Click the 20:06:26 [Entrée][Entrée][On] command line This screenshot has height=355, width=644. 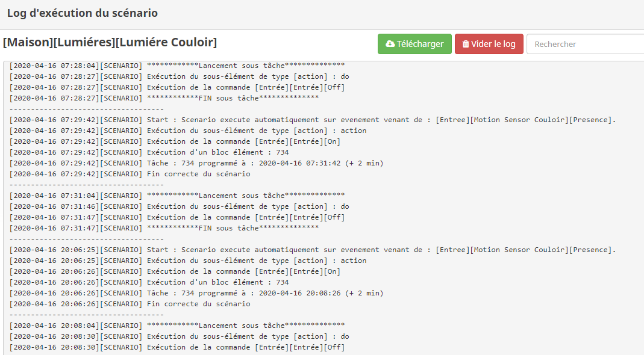pos(175,271)
